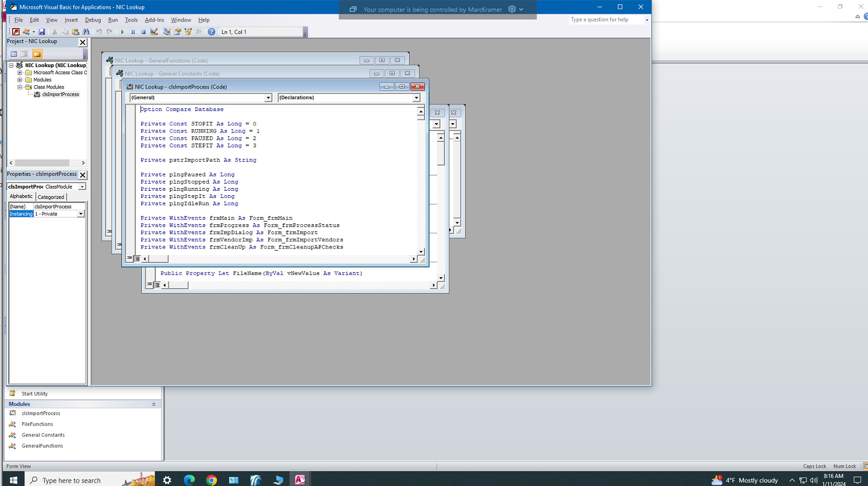The image size is (868, 486).
Task: Click the View Microsoft Access toolbar icon
Action: tap(16, 32)
